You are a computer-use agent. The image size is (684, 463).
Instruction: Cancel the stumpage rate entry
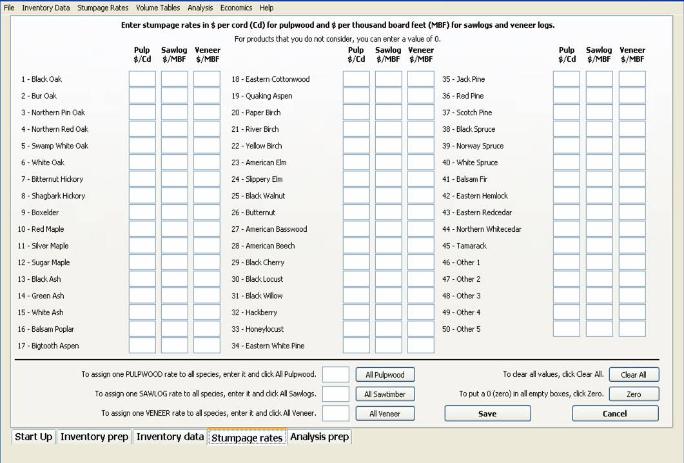point(615,413)
